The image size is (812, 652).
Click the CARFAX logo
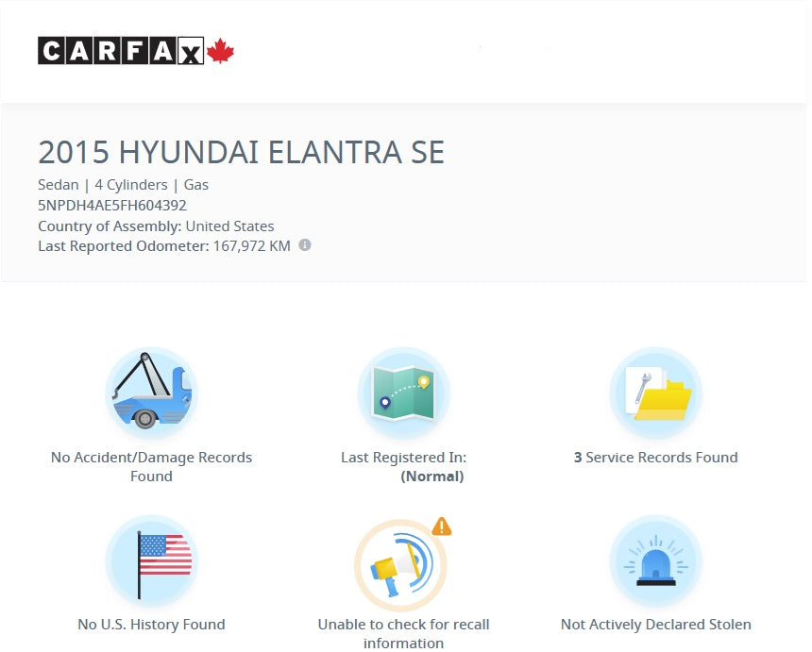[x=121, y=50]
